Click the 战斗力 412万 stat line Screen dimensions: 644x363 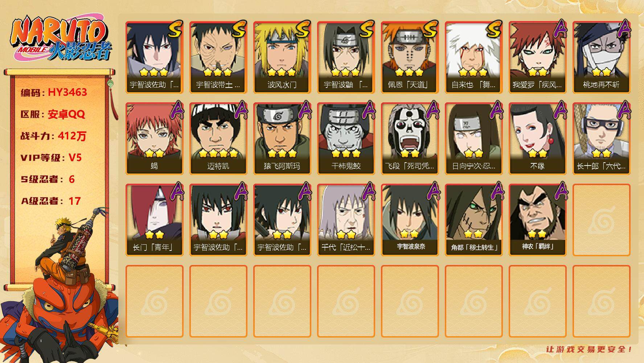[53, 136]
